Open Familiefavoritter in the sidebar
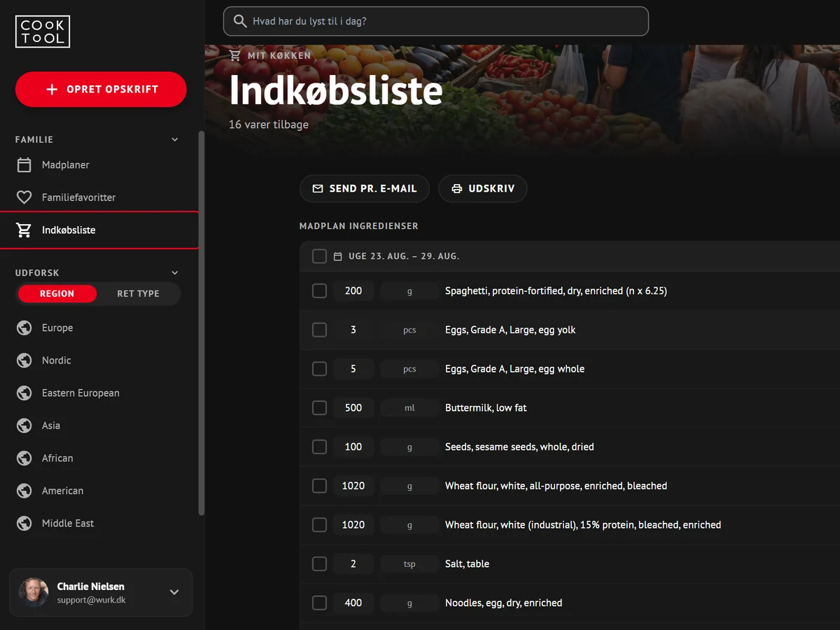840x630 pixels. (99, 197)
